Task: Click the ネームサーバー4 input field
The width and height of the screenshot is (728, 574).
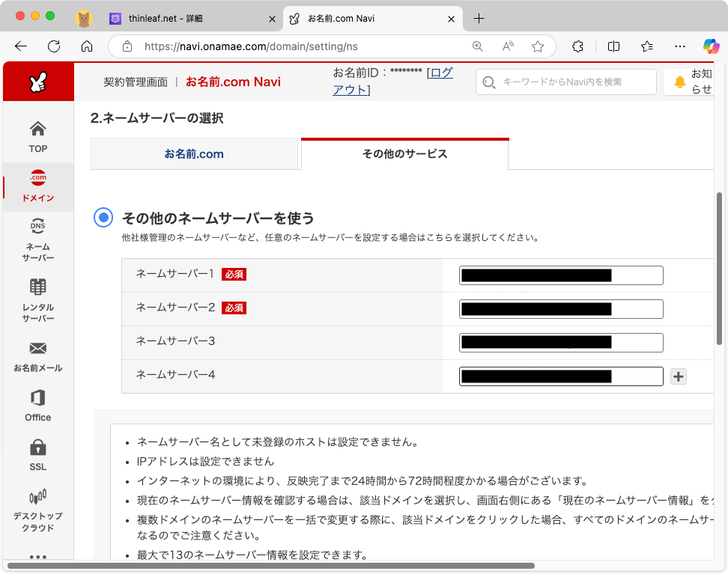Action: click(561, 376)
